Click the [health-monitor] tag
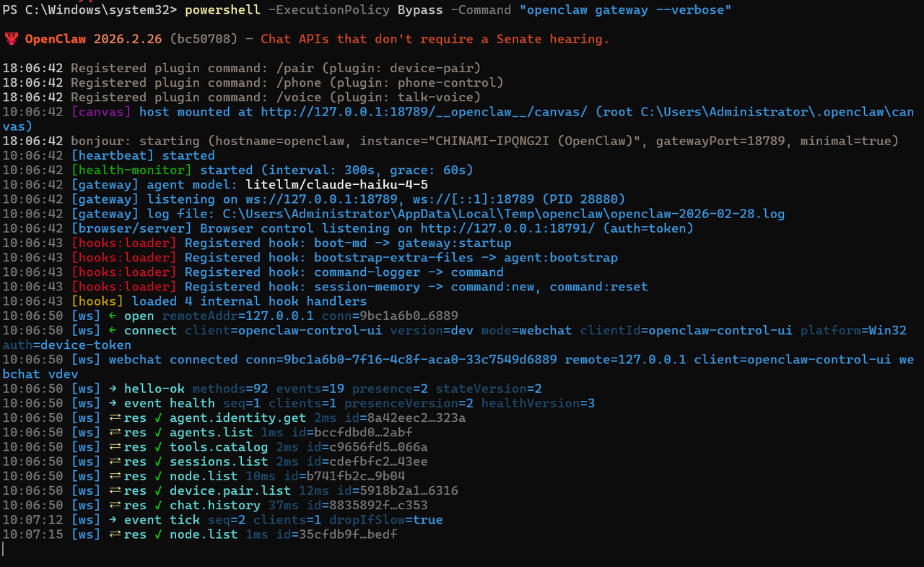Screen dimensions: 924x567 pos(131,170)
